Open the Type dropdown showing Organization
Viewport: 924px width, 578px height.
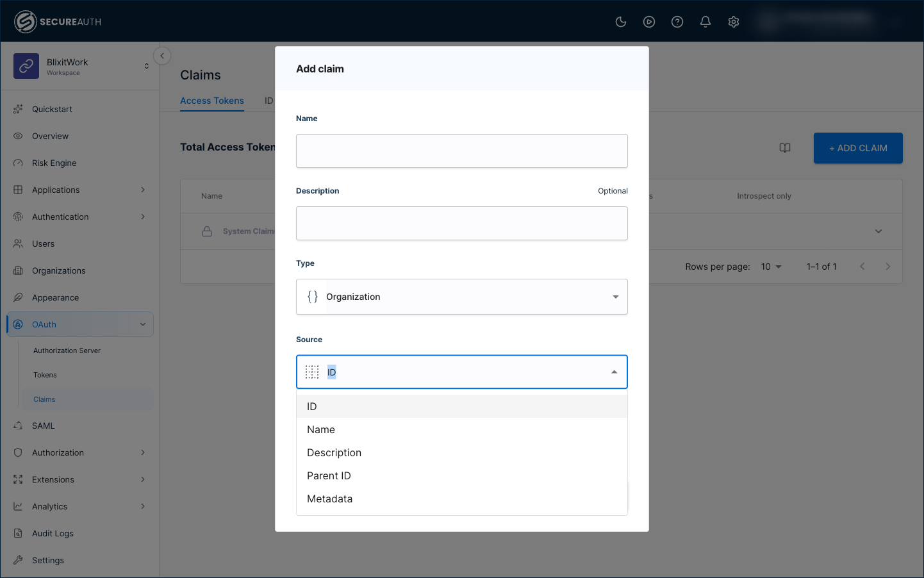(x=461, y=297)
